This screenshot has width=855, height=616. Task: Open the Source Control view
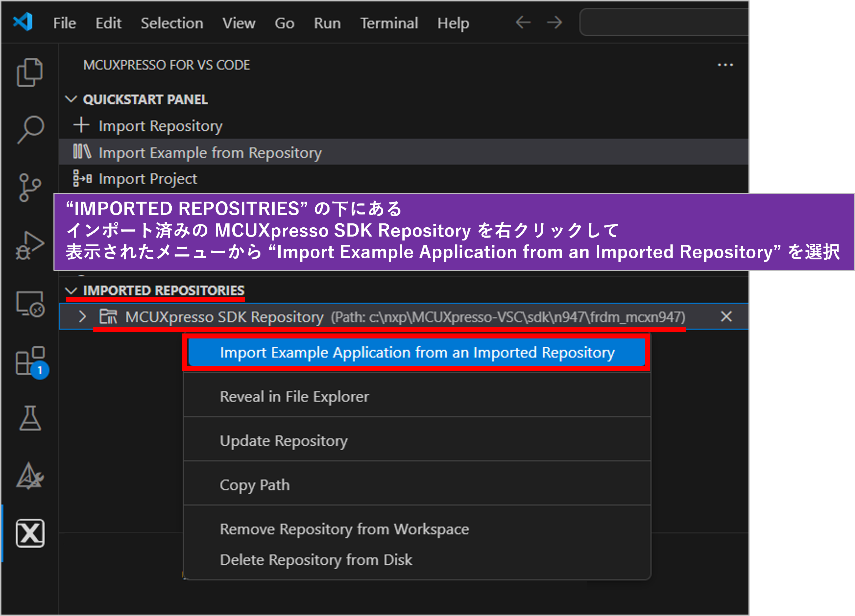click(30, 187)
